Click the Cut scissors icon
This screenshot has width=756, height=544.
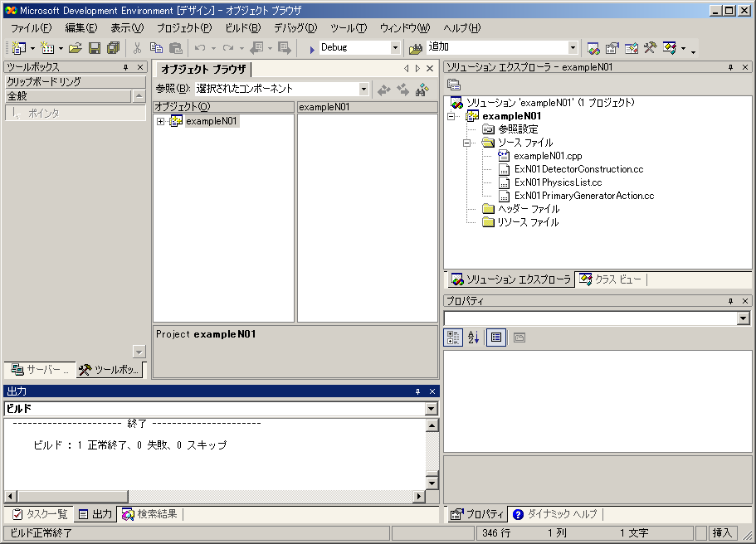point(138,48)
